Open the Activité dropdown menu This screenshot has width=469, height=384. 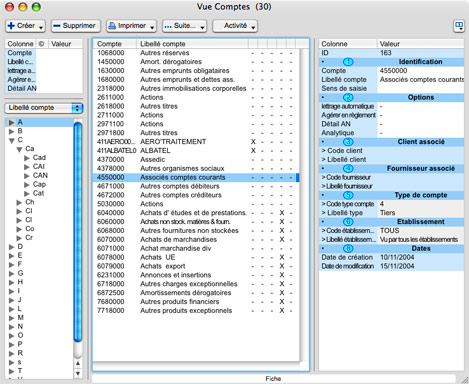pos(235,26)
